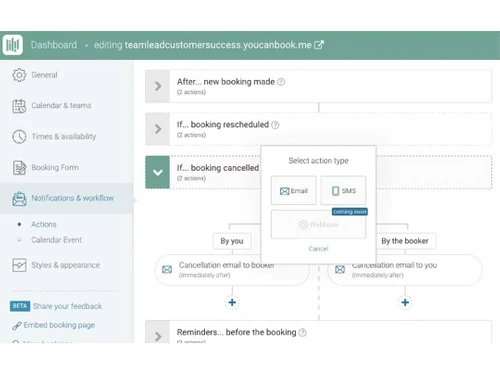This screenshot has height=375, width=500.
Task: Select the Calendar Event sub-item
Action: click(56, 240)
